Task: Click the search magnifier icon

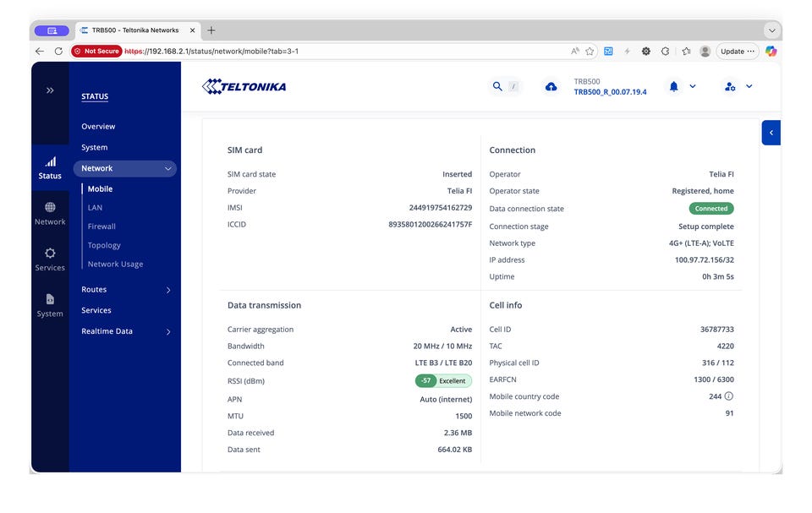Action: click(497, 86)
